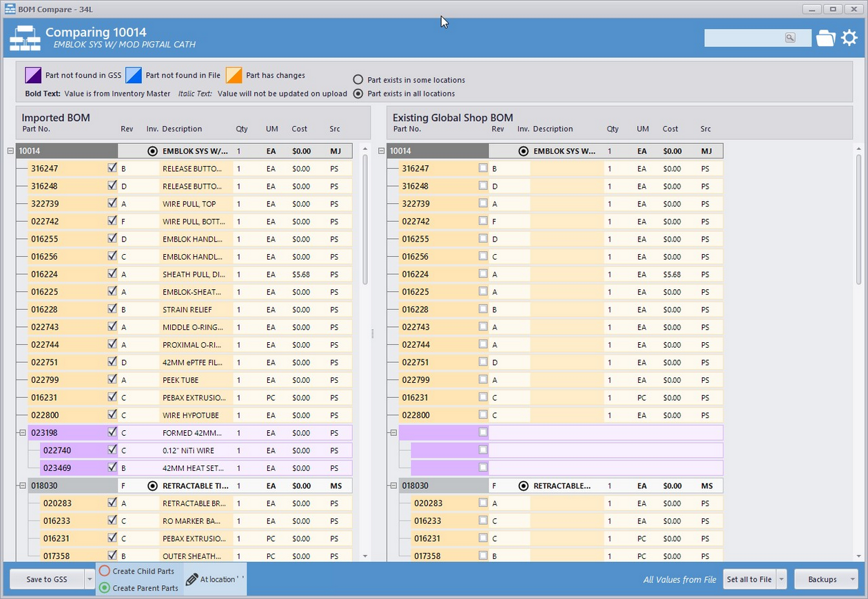The width and height of the screenshot is (868, 599).
Task: Select part 023469 in Imported BOM
Action: click(x=56, y=468)
